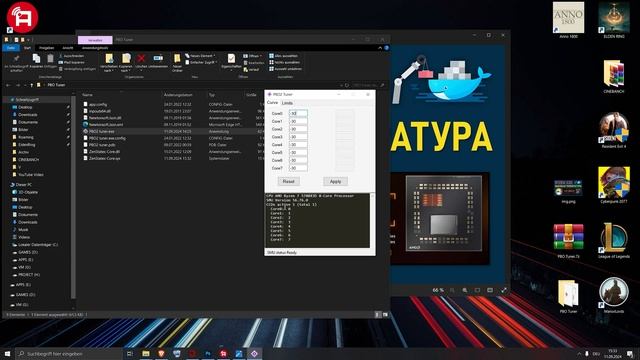Image resolution: width=640 pixels, height=360 pixels.
Task: Focus the Core3 value input field
Action: tap(298, 137)
